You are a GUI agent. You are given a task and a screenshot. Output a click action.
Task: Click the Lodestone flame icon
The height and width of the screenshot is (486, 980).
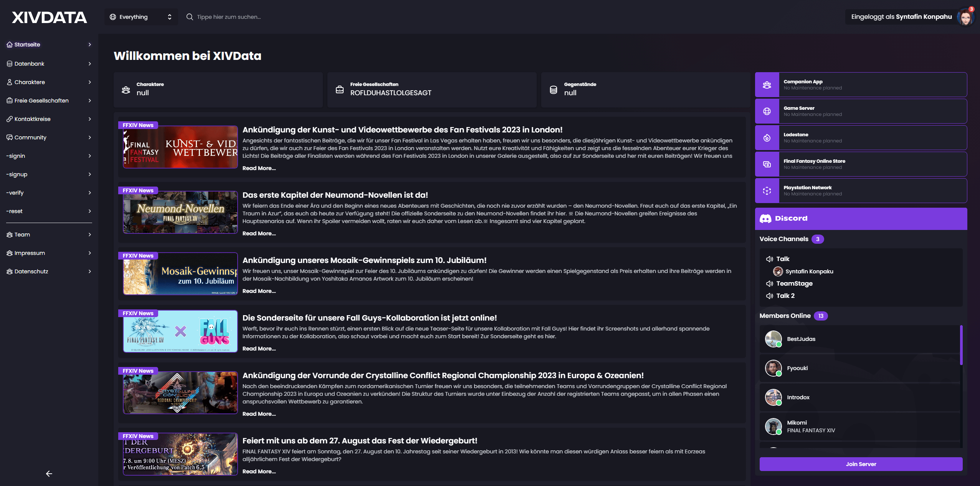pyautogui.click(x=767, y=138)
